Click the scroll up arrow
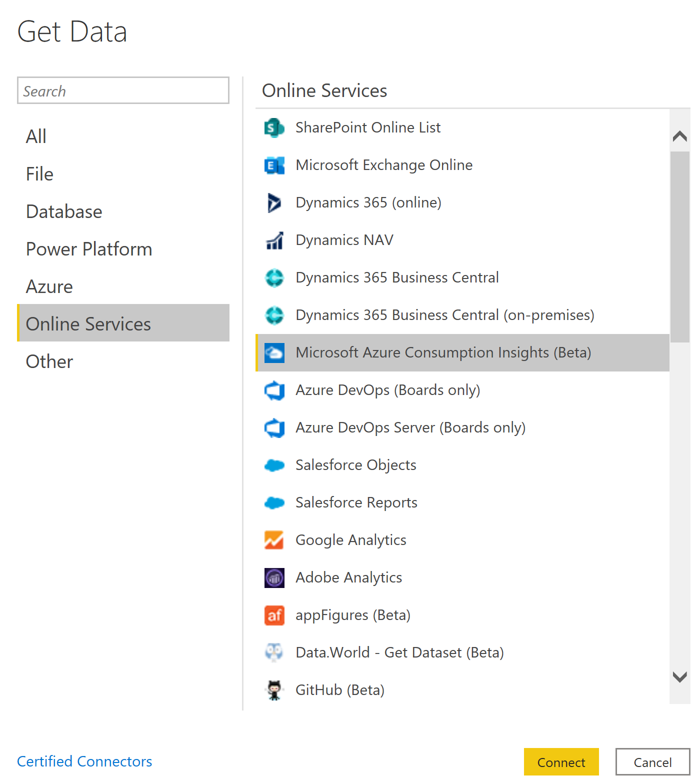This screenshot has width=699, height=784. coord(680,136)
